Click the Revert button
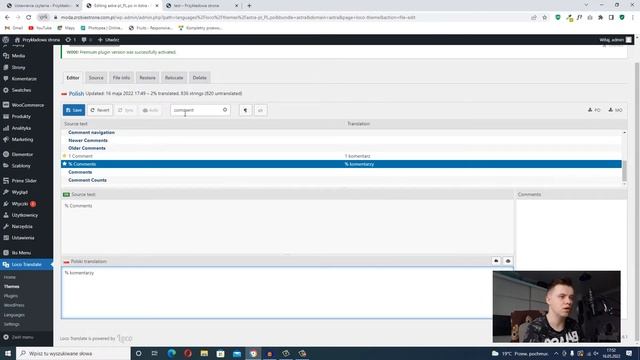Screen dimensions: 640x360 [100, 110]
